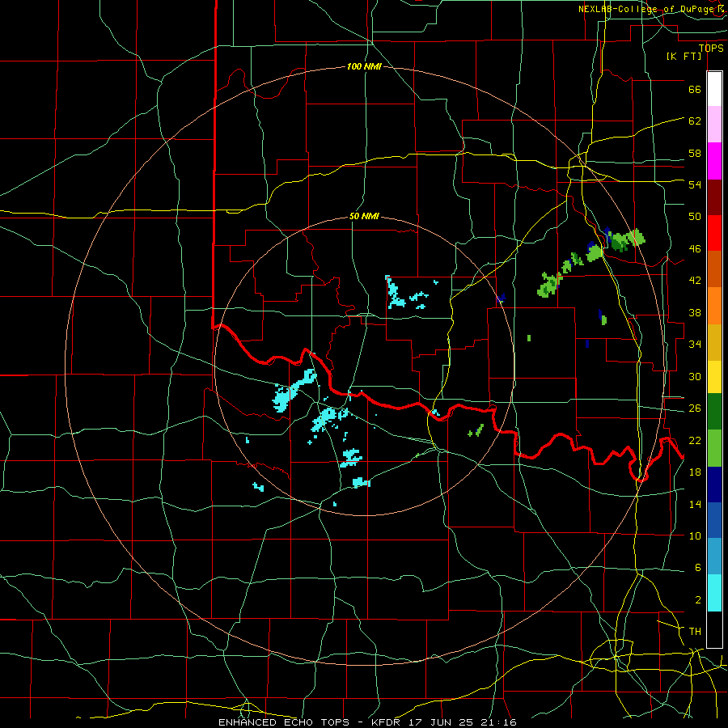
Task: Click the magenta swatch between 58 and 54
Action: click(714, 161)
